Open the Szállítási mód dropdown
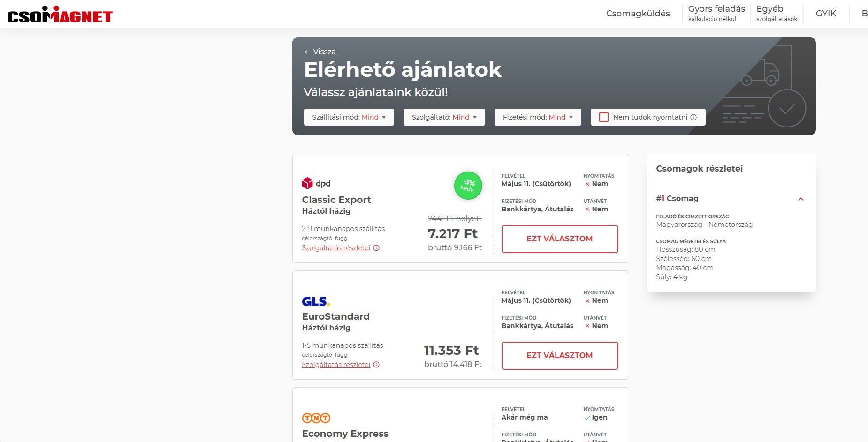Screen dimensions: 868x442 pyautogui.click(x=349, y=117)
